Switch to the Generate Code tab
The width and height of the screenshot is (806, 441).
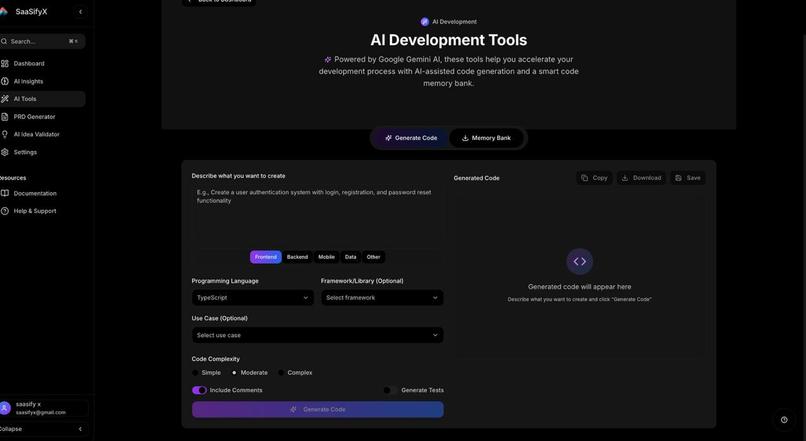pyautogui.click(x=411, y=138)
